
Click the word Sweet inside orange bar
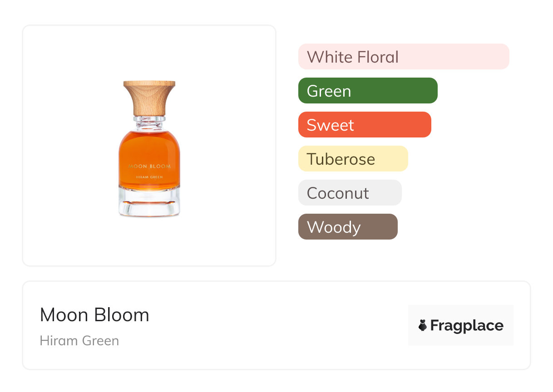330,125
